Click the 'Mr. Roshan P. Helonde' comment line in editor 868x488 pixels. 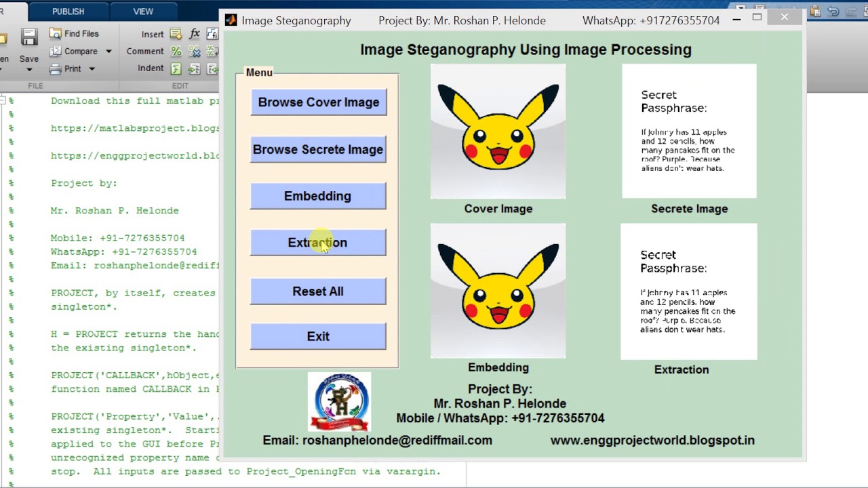[x=115, y=211]
